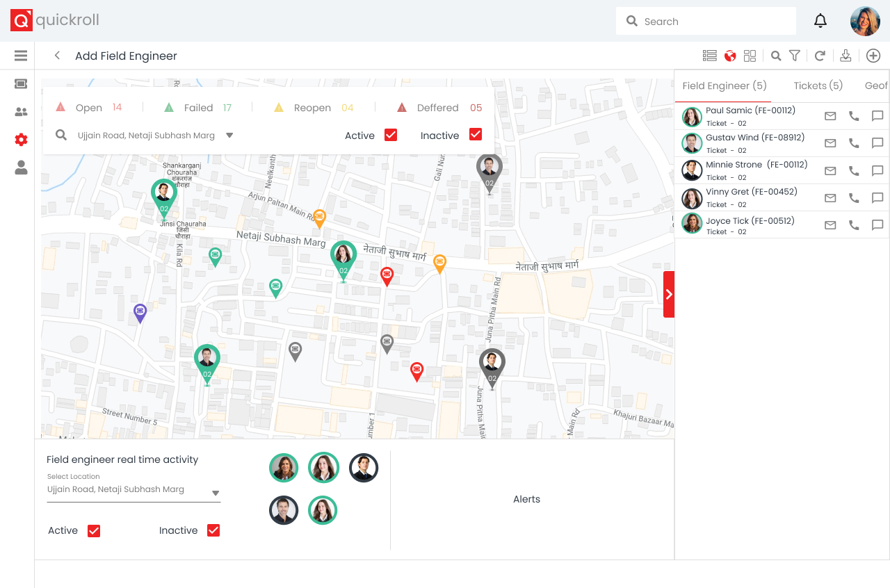Select Minnie Strone (FE-00112) row
The height and width of the screenshot is (588, 890).
(782, 170)
